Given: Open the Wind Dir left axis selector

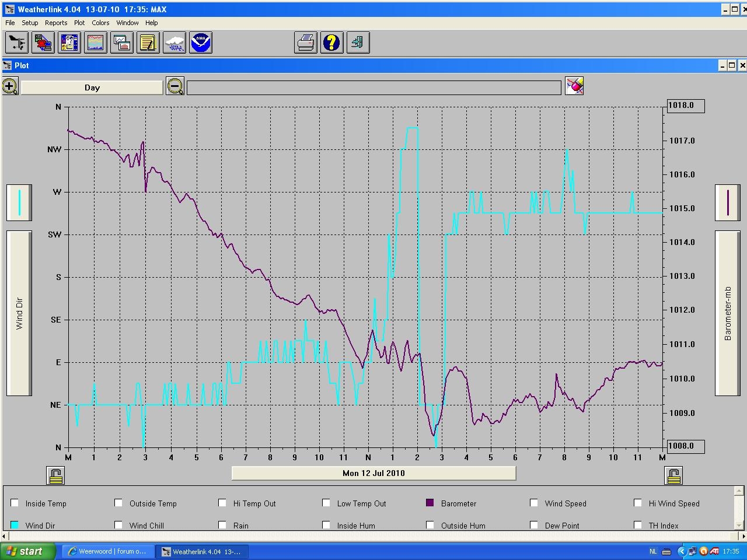Looking at the screenshot, I should [19, 313].
